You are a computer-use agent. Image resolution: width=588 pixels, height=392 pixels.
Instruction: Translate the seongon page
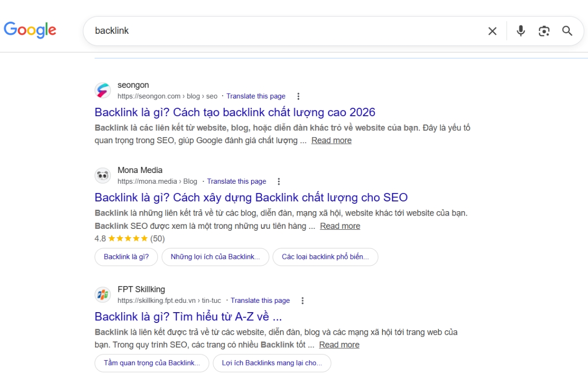click(x=256, y=97)
